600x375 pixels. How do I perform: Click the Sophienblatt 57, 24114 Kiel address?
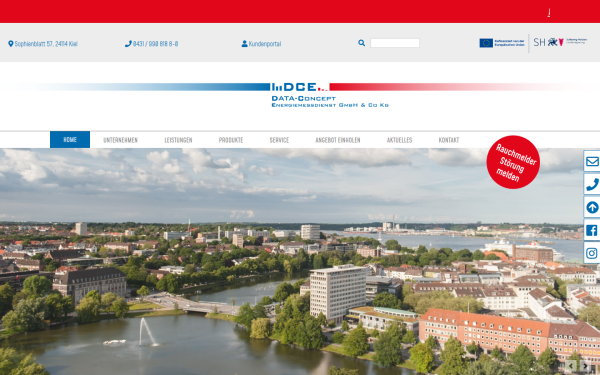[x=46, y=44]
